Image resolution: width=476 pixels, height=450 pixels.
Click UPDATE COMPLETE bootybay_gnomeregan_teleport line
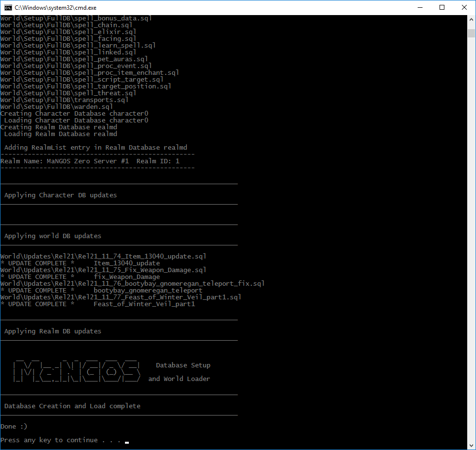point(102,291)
